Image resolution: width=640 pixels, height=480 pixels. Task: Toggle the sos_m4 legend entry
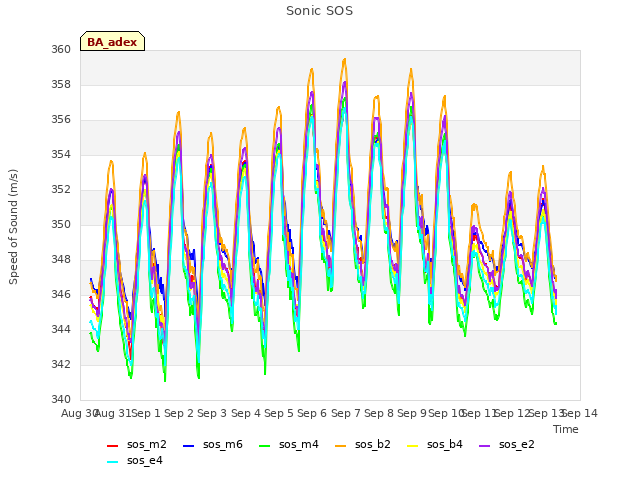(288, 444)
